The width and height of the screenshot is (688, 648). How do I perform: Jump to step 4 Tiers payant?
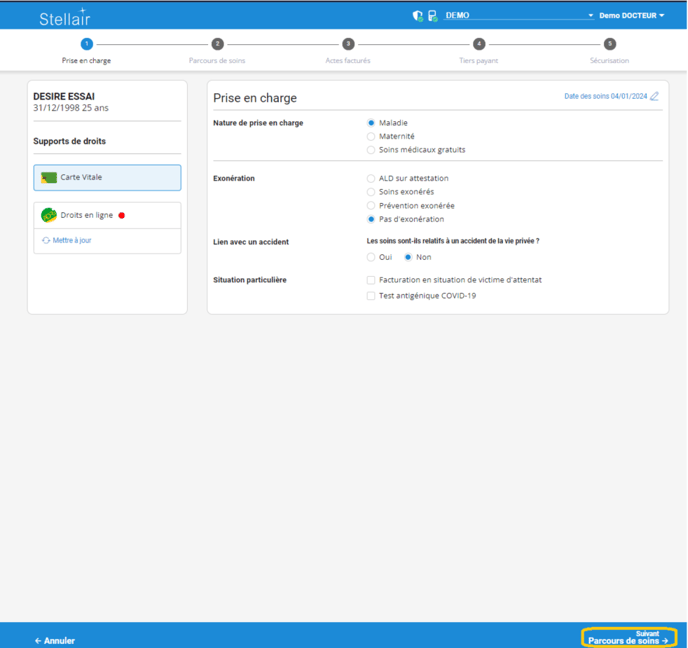click(x=479, y=44)
